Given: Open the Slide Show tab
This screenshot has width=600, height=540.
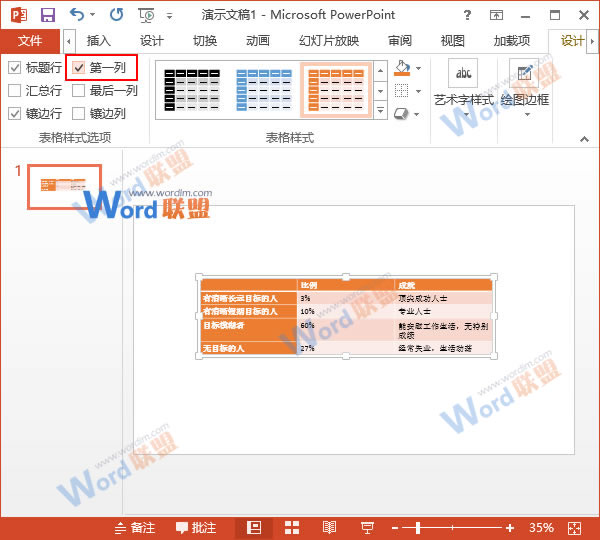Looking at the screenshot, I should 329,41.
